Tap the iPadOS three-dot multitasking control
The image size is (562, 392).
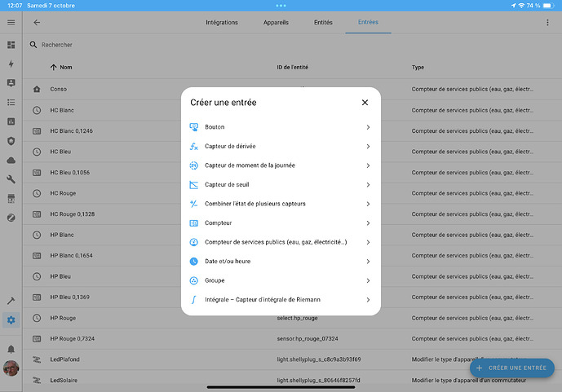[x=281, y=6]
